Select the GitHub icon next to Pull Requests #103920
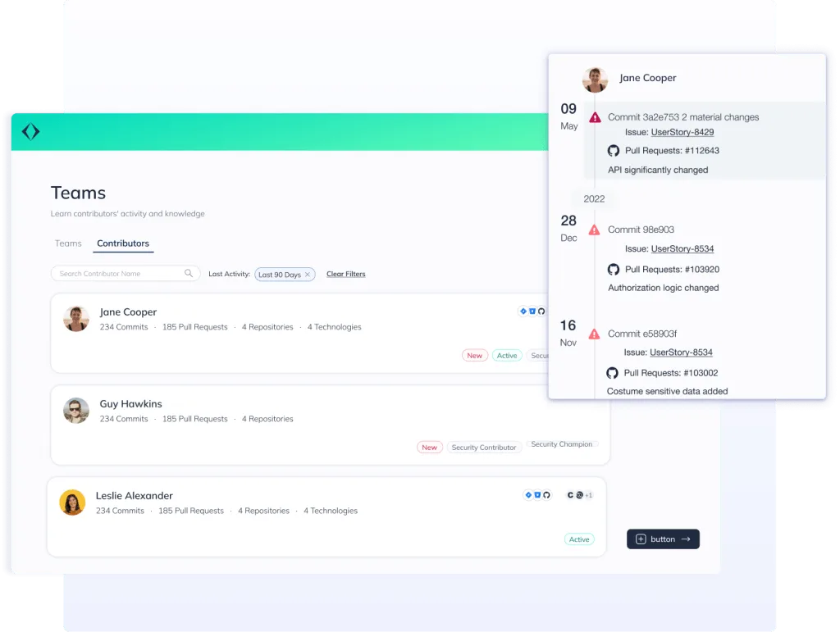 click(x=613, y=268)
